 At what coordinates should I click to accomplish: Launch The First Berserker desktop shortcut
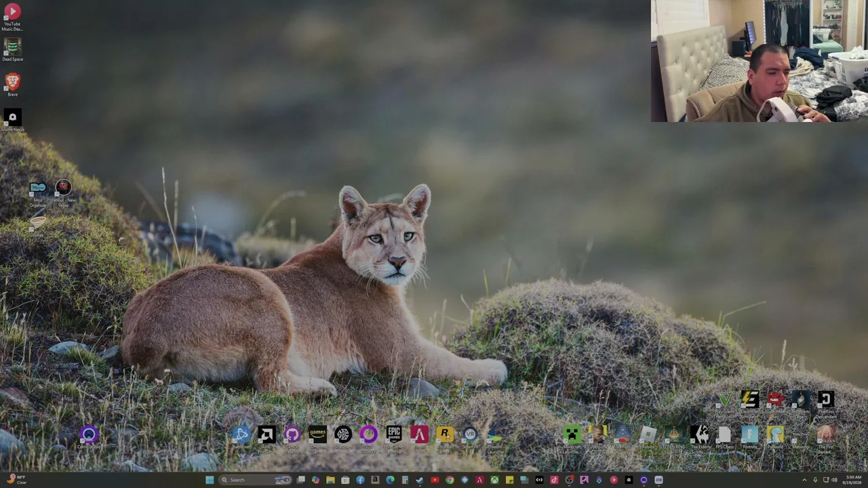tap(826, 439)
